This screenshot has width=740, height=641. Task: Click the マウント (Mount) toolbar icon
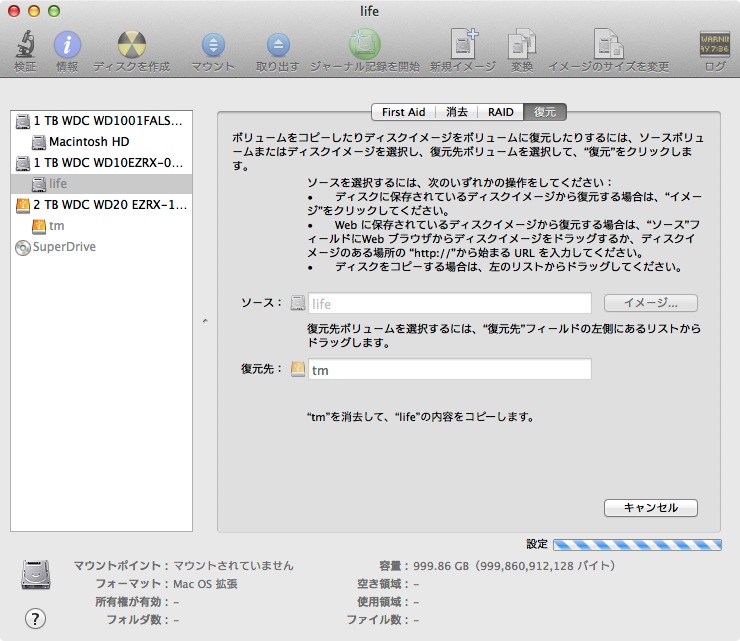pyautogui.click(x=214, y=45)
